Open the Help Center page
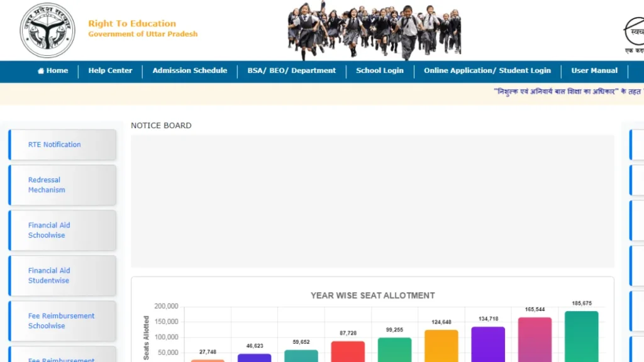Viewport: 644px width, 362px height. [110, 71]
